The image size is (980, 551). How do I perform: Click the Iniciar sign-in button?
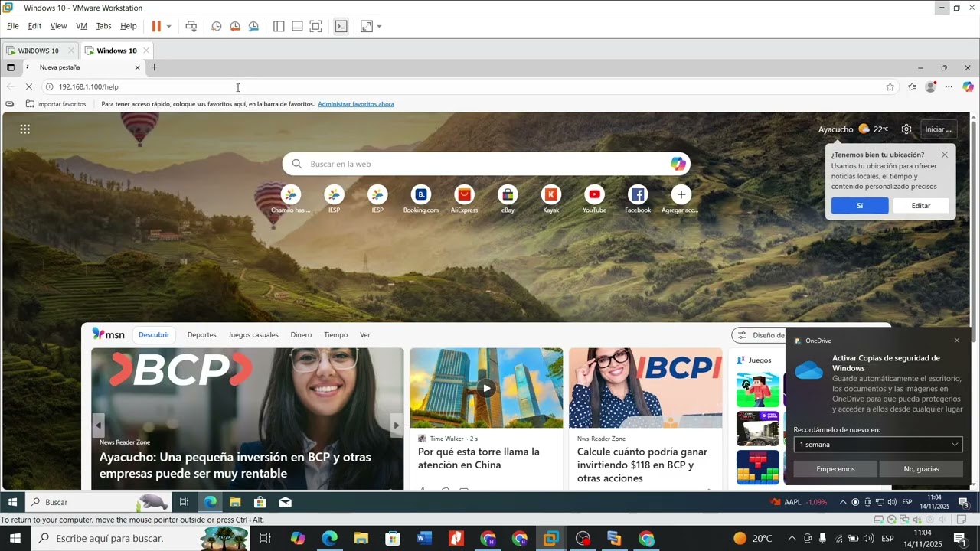[939, 129]
